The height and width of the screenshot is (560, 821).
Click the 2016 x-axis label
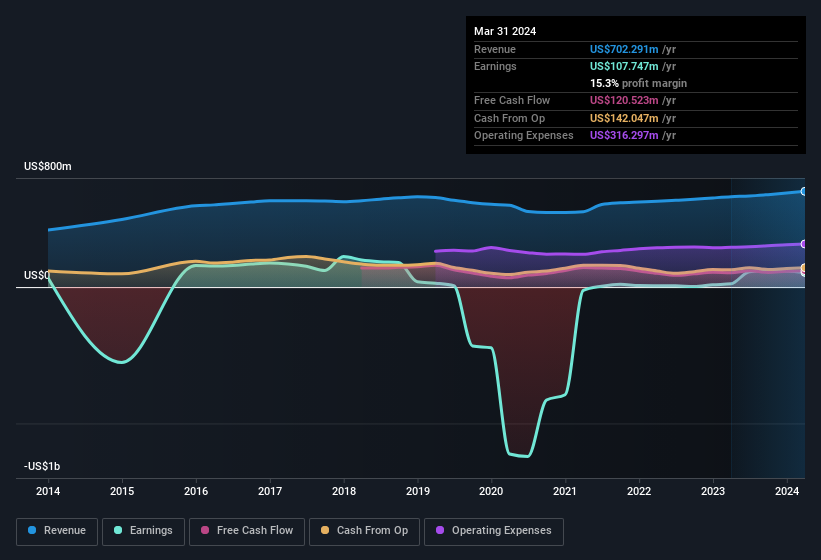[x=196, y=491]
